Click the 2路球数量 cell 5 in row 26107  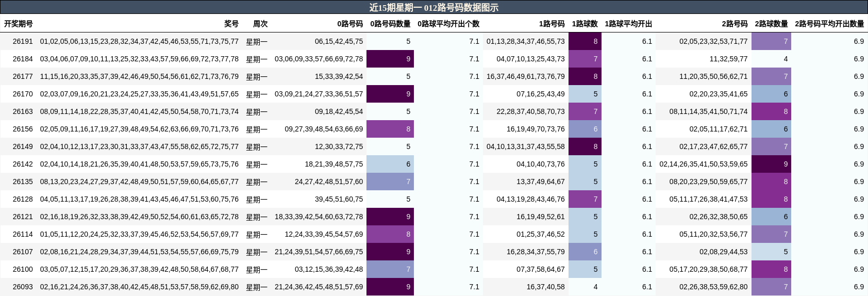(x=771, y=252)
